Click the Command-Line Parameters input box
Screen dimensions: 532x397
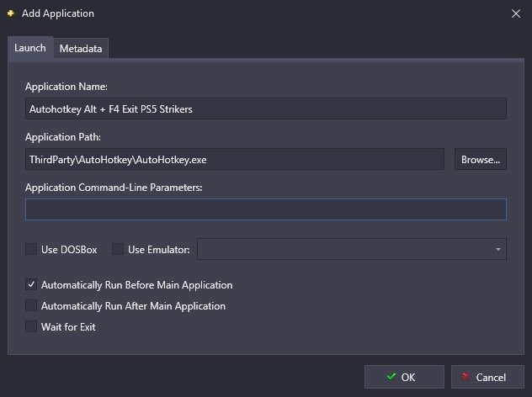click(266, 209)
